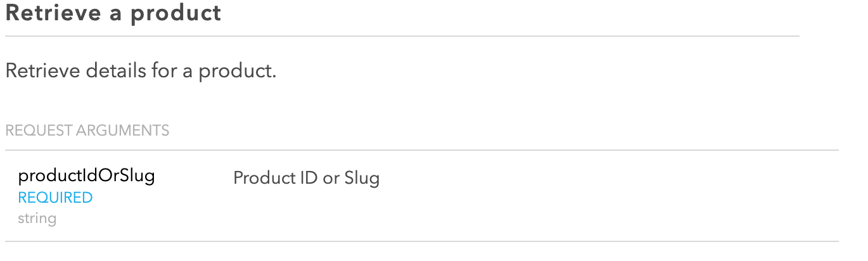Click the word "REQUEST" in the section label
The image size is (868, 261).
coord(39,131)
